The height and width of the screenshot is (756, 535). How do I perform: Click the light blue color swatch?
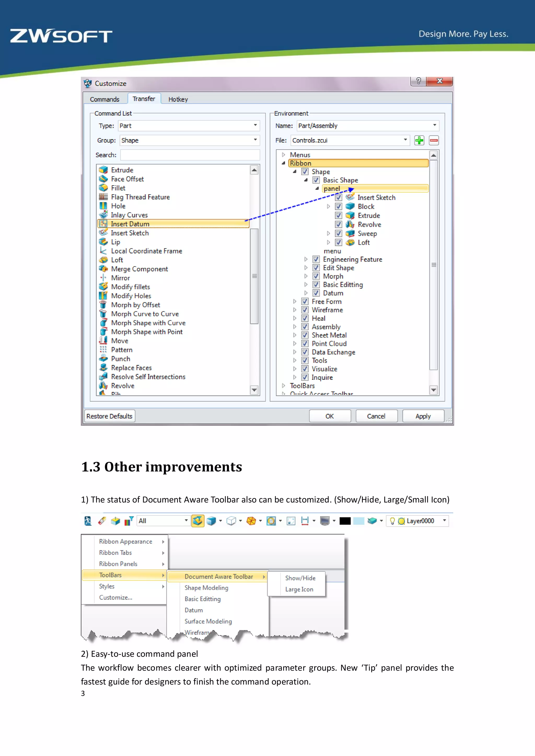coord(358,521)
